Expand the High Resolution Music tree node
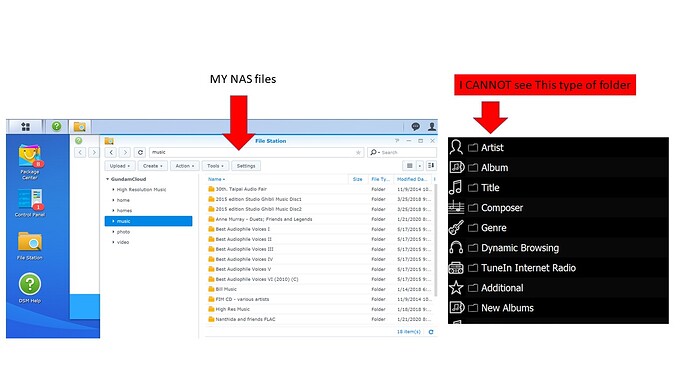 113,190
